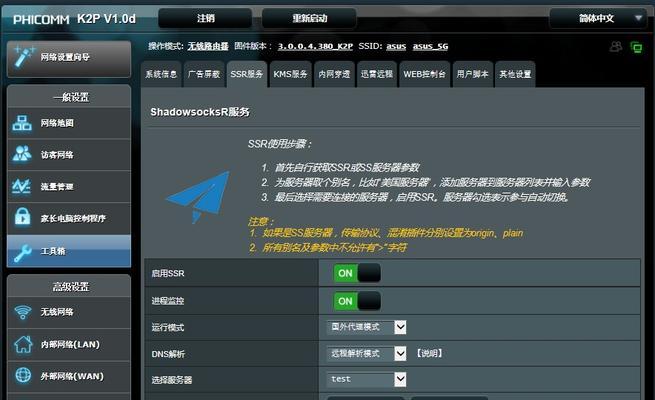This screenshot has height=400, width=655.
Task: Open the 选择服务器 dropdown showing test
Action: pyautogui.click(x=366, y=379)
